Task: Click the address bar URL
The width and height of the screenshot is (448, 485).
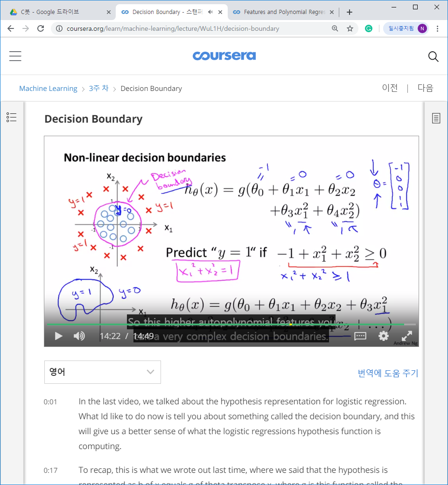Action: 173,28
